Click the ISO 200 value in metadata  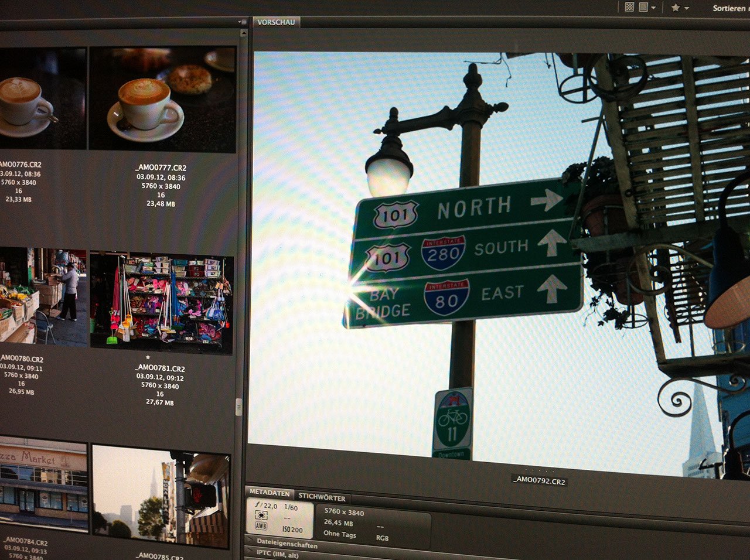coord(292,530)
